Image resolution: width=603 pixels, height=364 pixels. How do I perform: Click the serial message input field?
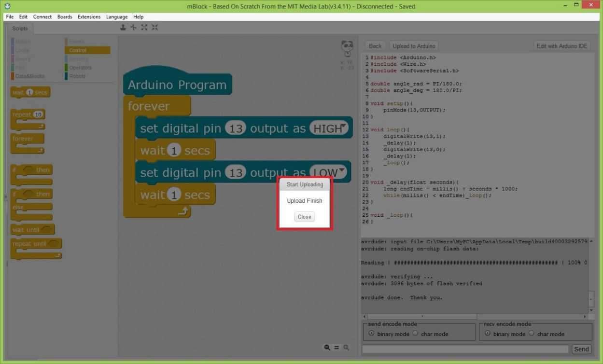click(465, 349)
